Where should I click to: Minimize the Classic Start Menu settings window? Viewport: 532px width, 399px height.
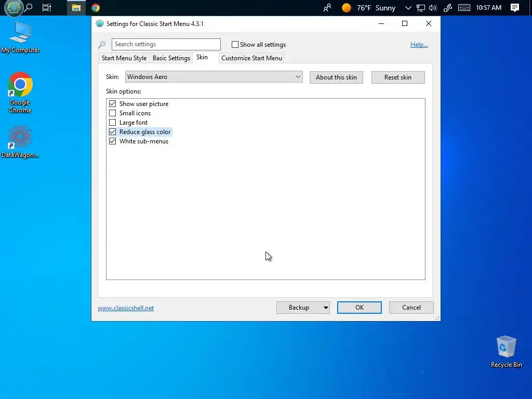pyautogui.click(x=381, y=23)
